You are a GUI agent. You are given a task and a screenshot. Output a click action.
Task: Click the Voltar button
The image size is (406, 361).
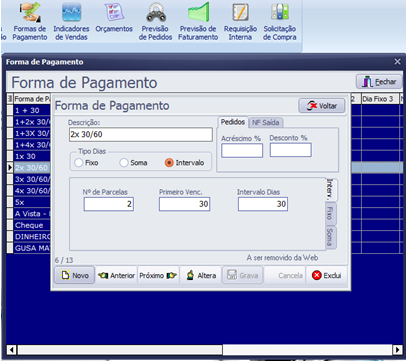(x=322, y=106)
